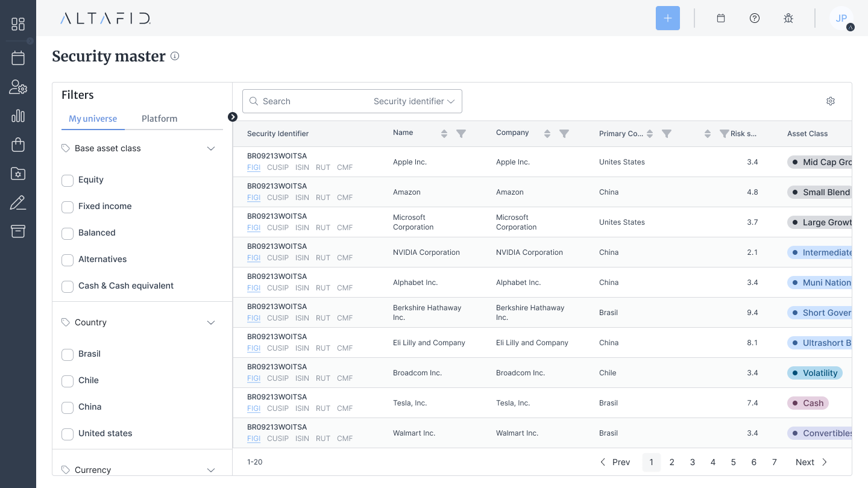Switch to the Platform tab
Screen dimensions: 868x488
coord(159,119)
